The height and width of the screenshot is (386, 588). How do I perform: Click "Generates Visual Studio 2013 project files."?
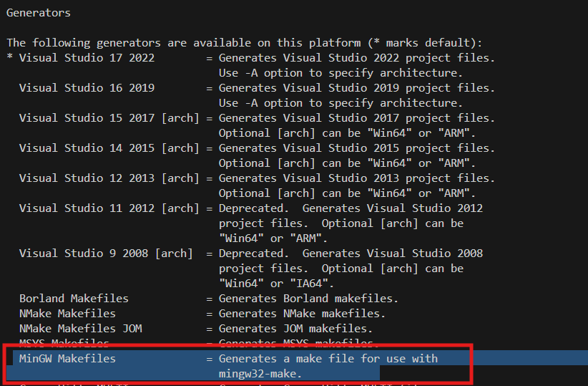click(357, 178)
